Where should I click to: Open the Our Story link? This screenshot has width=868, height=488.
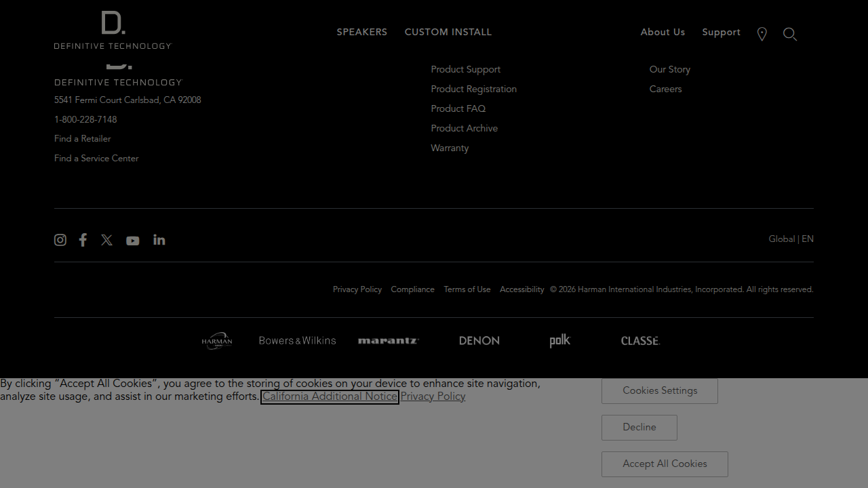(x=670, y=70)
